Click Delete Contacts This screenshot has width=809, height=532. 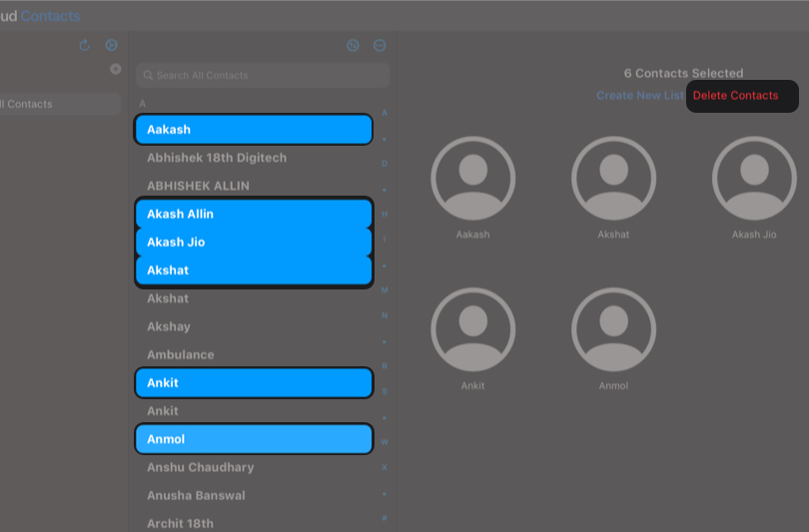(x=736, y=96)
